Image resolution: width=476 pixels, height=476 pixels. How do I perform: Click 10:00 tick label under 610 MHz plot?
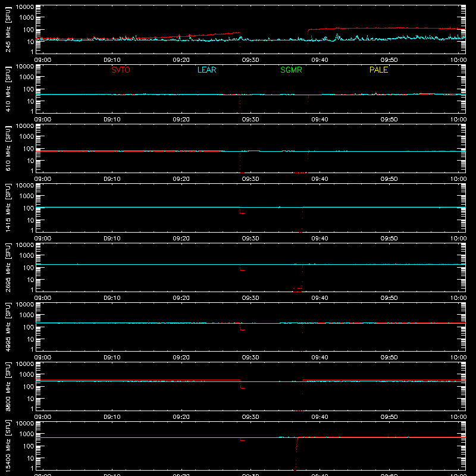pyautogui.click(x=458, y=179)
